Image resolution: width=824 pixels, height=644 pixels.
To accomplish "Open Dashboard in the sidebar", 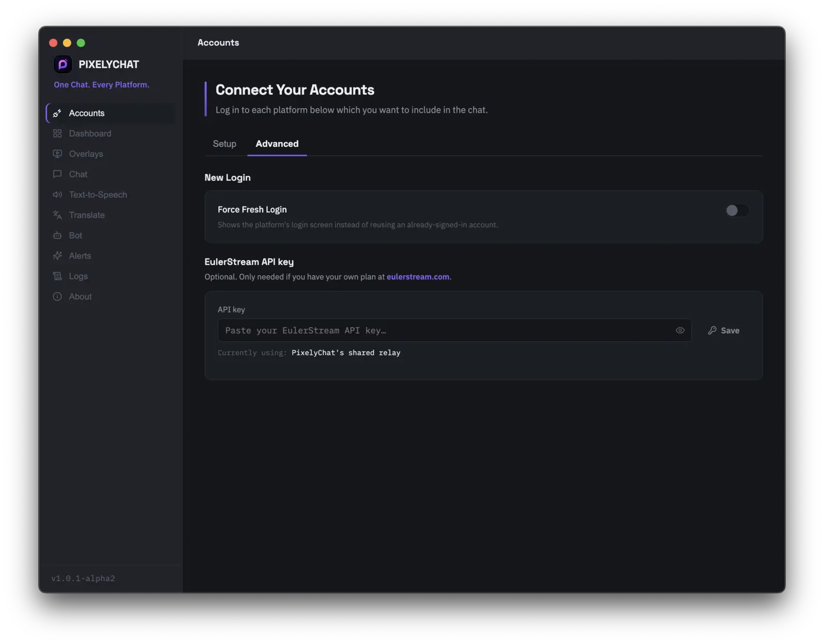I will pos(111,133).
